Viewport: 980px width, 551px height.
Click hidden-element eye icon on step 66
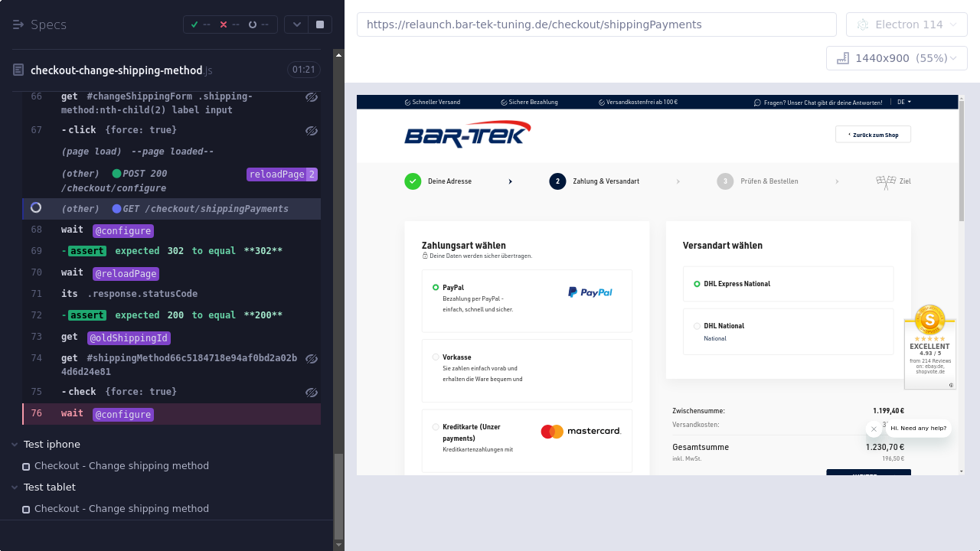(x=311, y=97)
